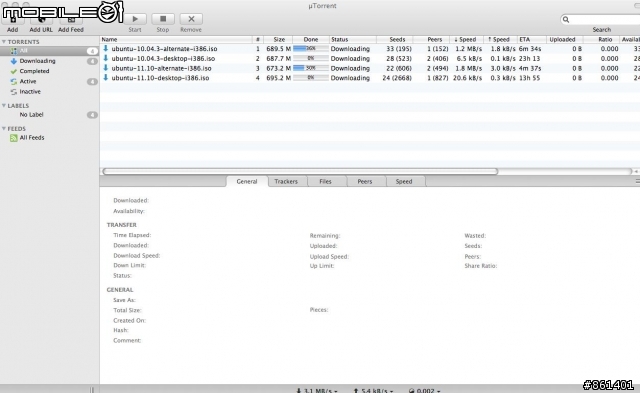
Task: Click the Active sidebar icon
Action: pos(13,82)
